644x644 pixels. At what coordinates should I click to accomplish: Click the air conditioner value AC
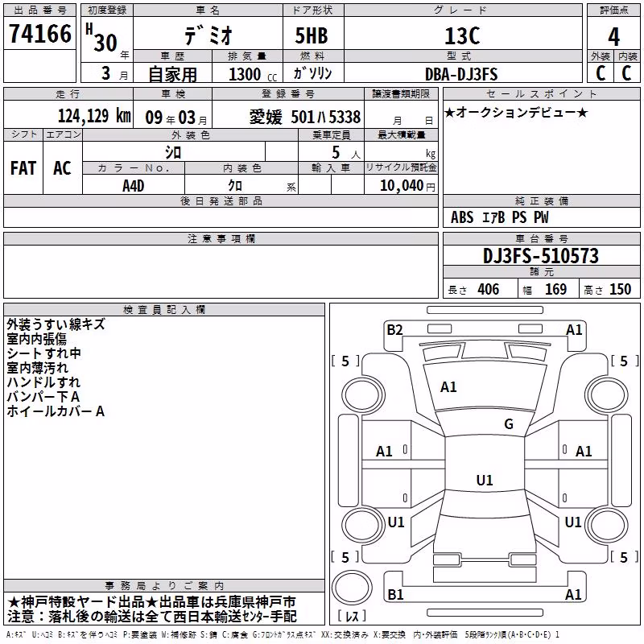click(x=62, y=168)
